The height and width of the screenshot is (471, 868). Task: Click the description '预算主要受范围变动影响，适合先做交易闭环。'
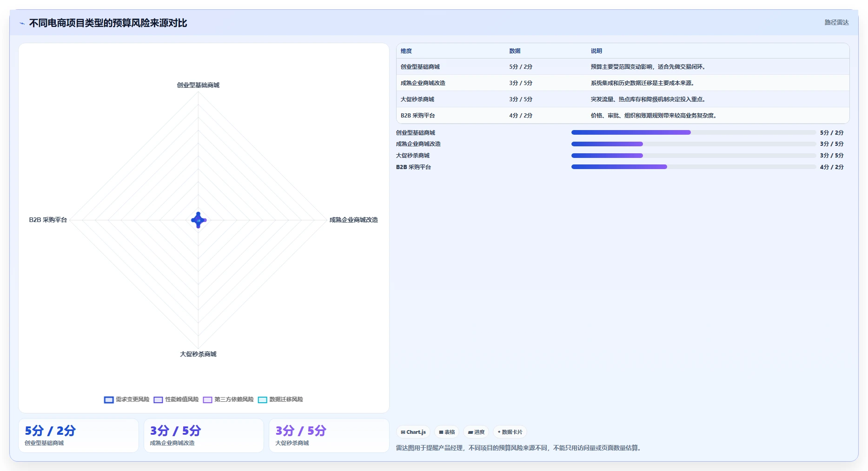[x=649, y=67]
